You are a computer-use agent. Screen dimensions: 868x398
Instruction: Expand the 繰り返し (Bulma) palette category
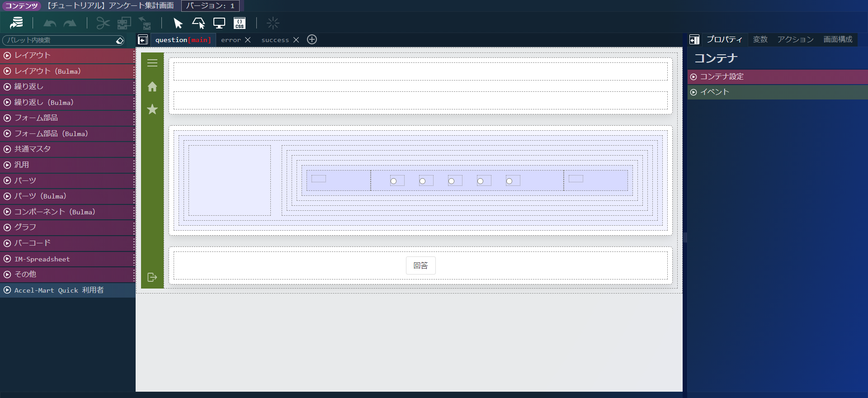pos(67,102)
